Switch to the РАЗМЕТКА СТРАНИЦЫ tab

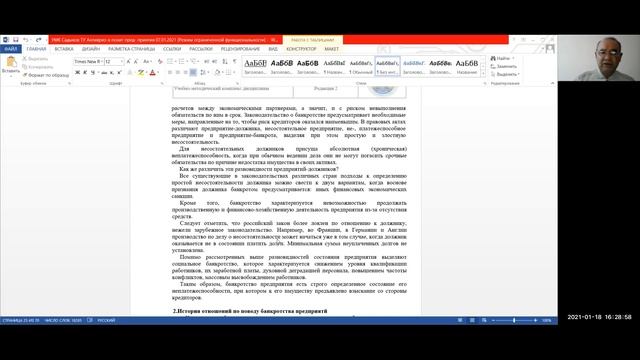[x=131, y=49]
